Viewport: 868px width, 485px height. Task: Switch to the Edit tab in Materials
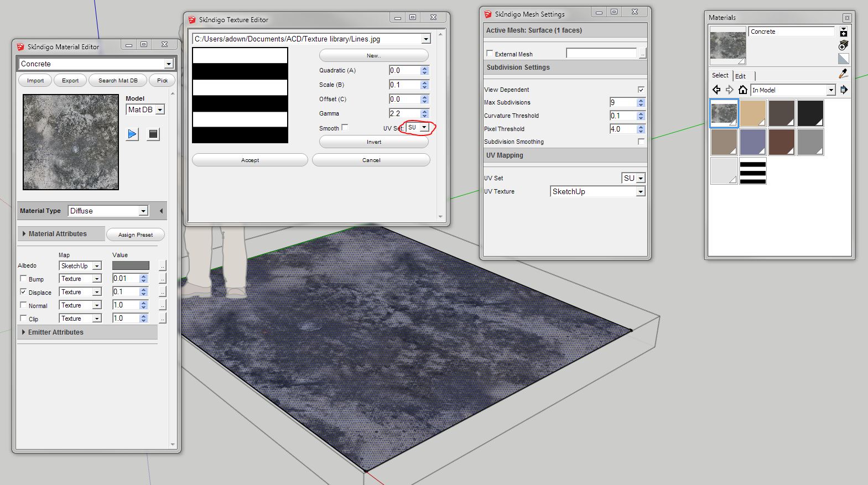coord(741,76)
